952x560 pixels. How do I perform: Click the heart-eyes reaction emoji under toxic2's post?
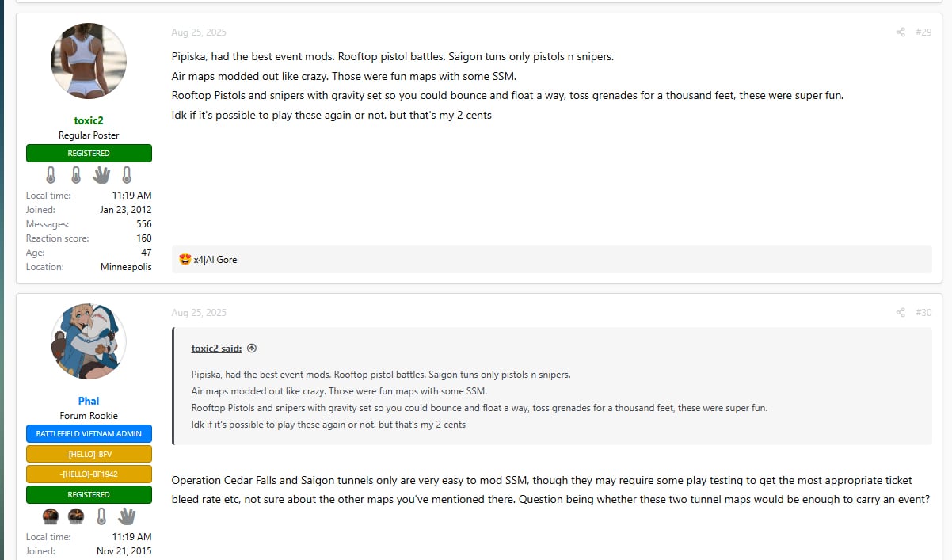pyautogui.click(x=186, y=259)
